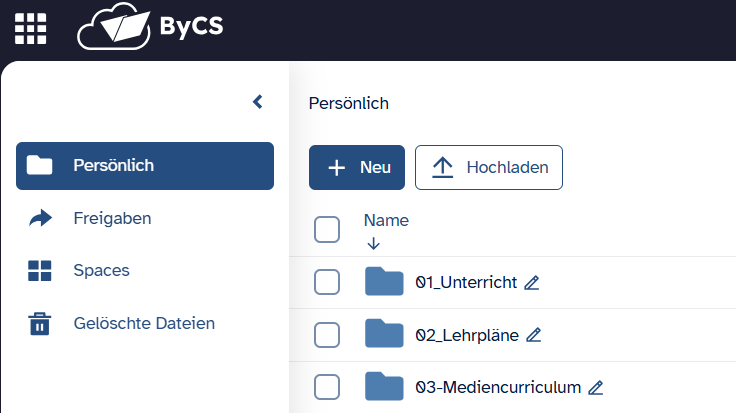The width and height of the screenshot is (736, 413).
Task: Click the 01_Unterricht folder icon
Action: [384, 282]
